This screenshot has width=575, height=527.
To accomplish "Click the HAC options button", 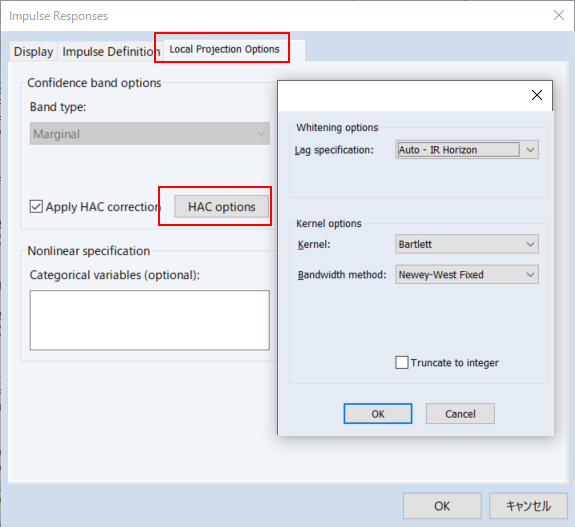I will pos(221,206).
